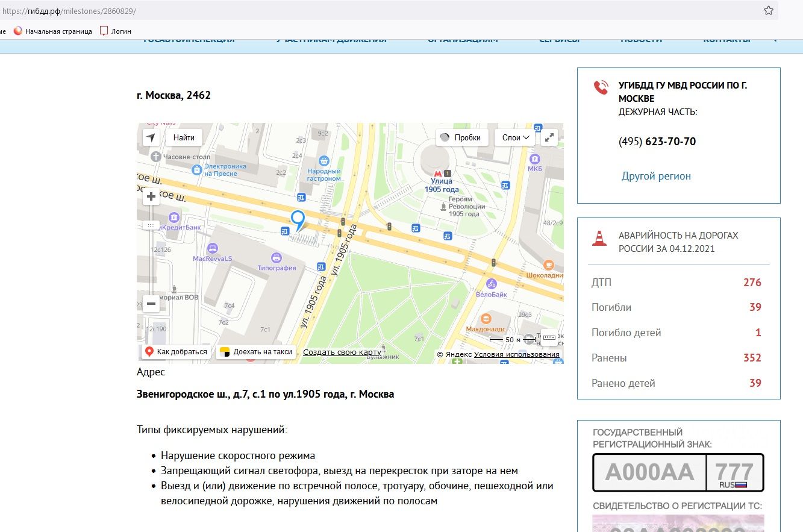Toggle the Пробки traffic layer

pos(461,137)
